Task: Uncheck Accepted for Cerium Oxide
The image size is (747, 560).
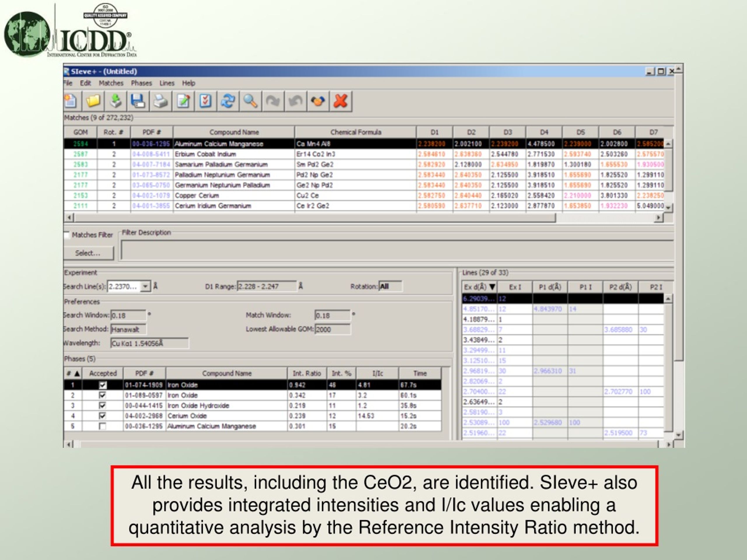Action: [x=103, y=416]
